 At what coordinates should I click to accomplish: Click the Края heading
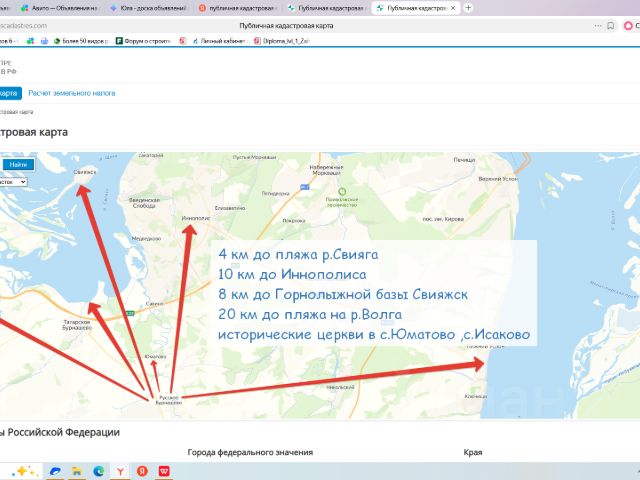[473, 452]
